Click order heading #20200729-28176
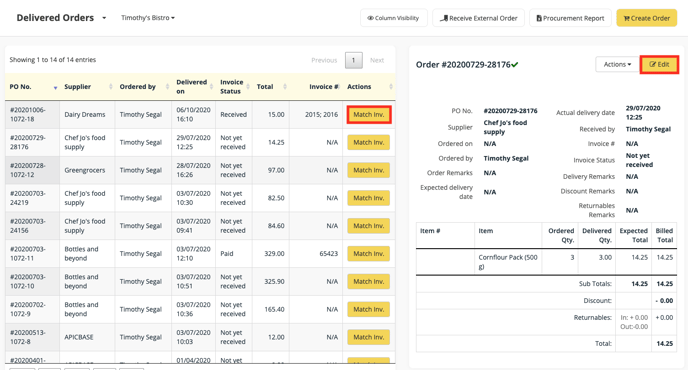Screen dimensions: 688x370 point(463,65)
